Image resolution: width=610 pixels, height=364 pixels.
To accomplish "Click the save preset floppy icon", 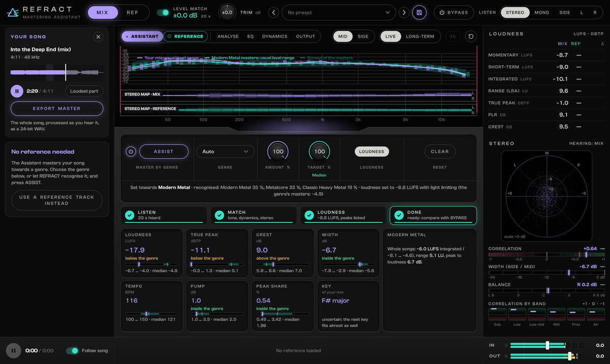I will [x=419, y=12].
